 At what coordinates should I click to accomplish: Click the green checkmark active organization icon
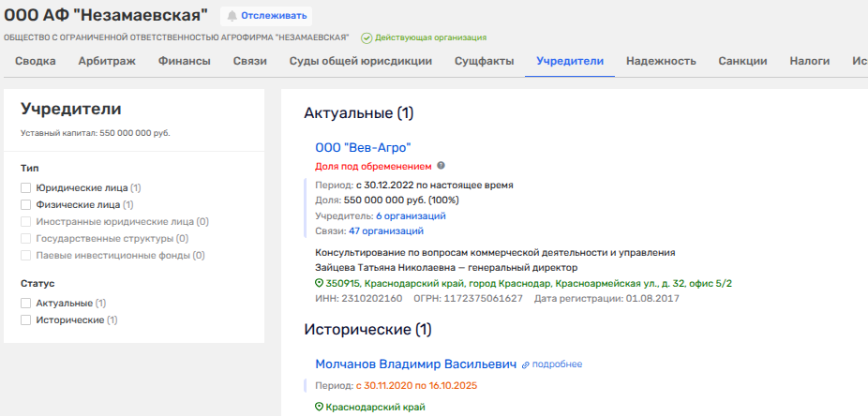coord(367,37)
